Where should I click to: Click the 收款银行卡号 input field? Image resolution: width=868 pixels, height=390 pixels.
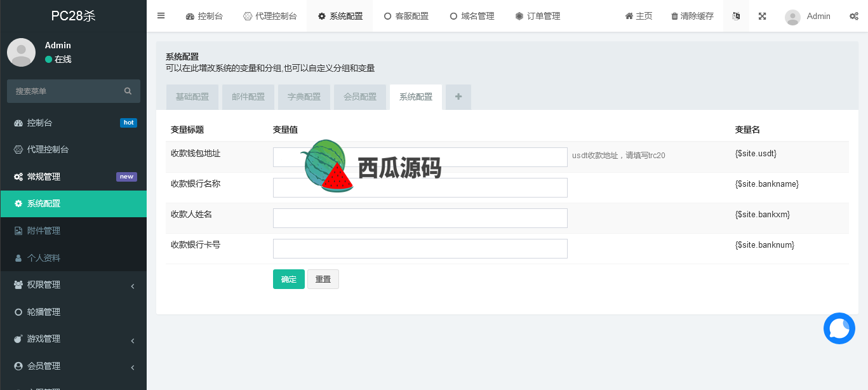click(420, 249)
